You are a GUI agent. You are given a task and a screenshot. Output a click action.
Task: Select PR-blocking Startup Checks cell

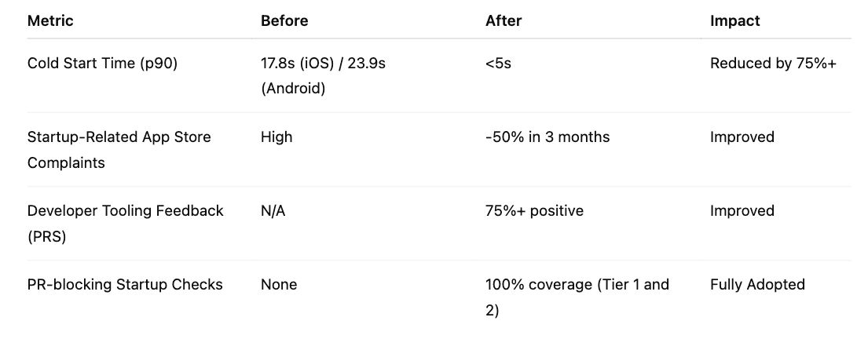125,284
